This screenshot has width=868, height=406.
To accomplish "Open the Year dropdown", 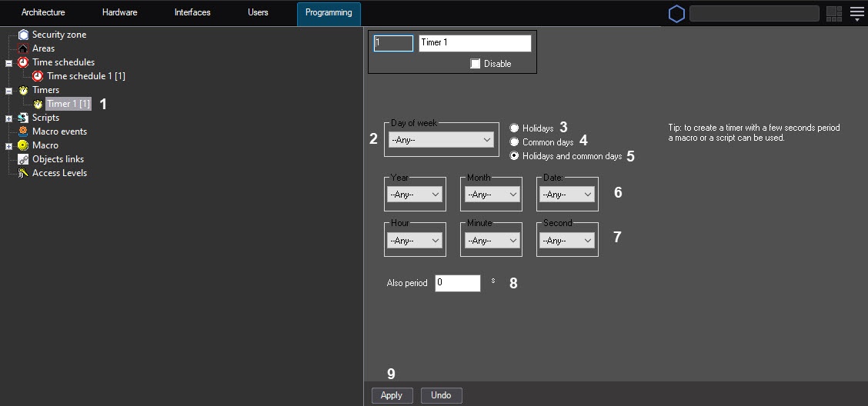I will [x=415, y=195].
